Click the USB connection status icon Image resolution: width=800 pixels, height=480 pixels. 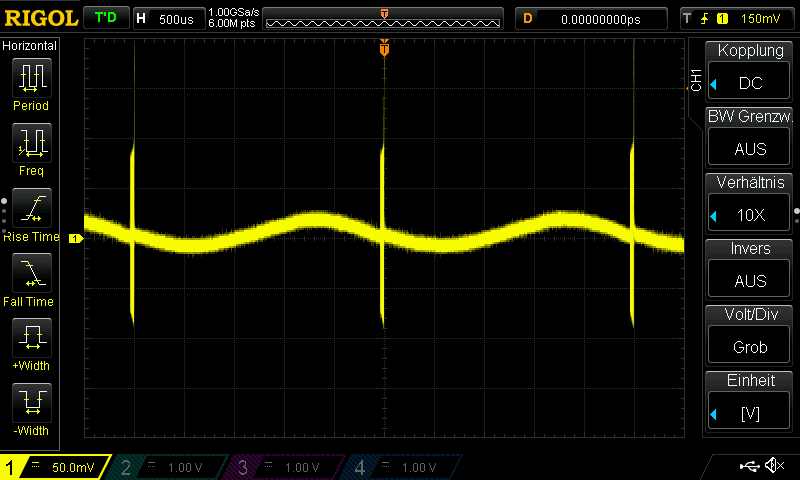click(x=750, y=466)
